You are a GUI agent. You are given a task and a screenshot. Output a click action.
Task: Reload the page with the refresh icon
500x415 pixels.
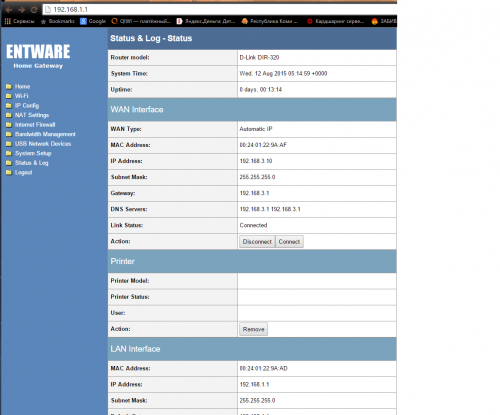pyautogui.click(x=34, y=10)
